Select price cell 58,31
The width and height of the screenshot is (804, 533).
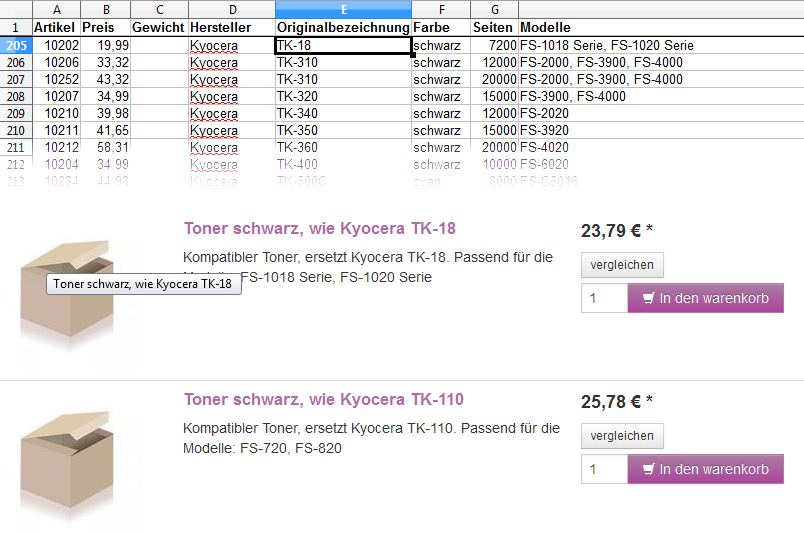point(106,147)
